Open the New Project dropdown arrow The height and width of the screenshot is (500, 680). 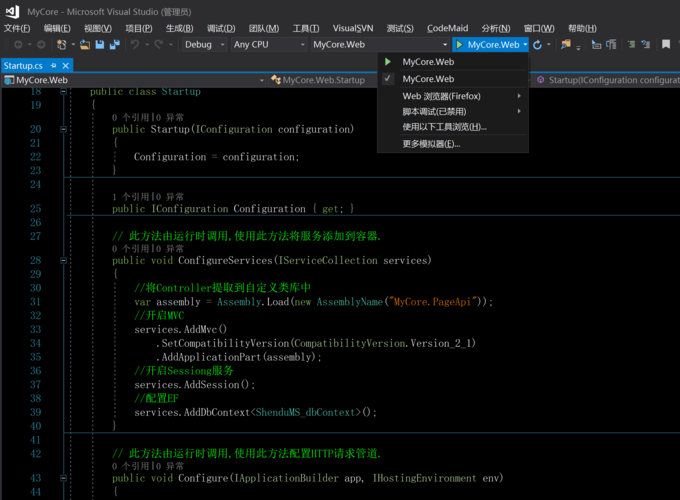[x=73, y=45]
